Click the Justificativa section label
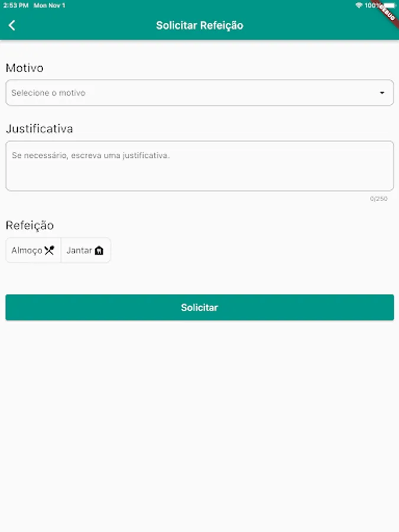This screenshot has width=399, height=532. (x=39, y=128)
